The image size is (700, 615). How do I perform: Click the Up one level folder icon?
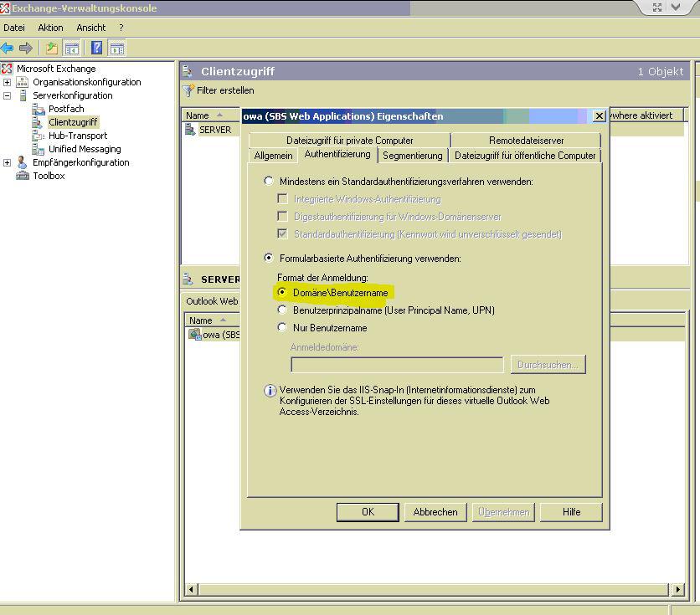(52, 48)
